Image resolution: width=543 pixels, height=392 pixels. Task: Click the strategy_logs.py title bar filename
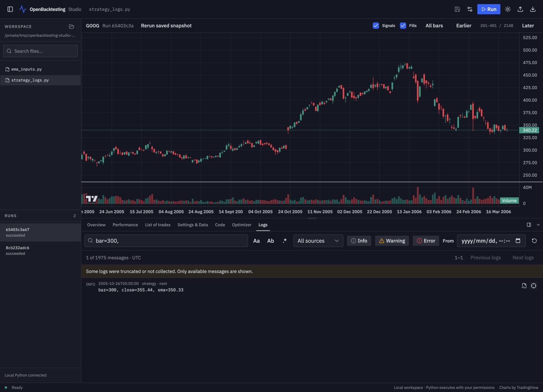point(109,9)
